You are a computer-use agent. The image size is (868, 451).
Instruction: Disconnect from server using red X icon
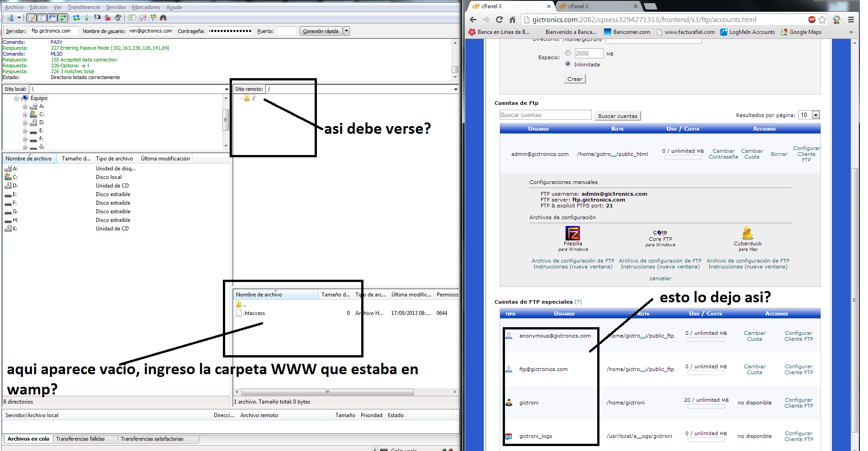click(x=108, y=18)
